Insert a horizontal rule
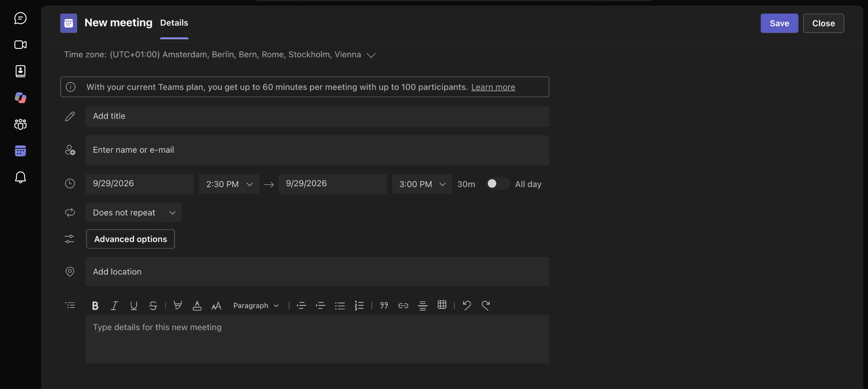The height and width of the screenshot is (389, 868). coord(423,305)
